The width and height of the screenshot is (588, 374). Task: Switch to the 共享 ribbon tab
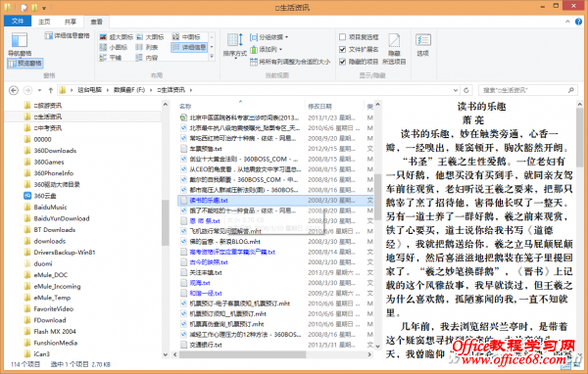(71, 22)
